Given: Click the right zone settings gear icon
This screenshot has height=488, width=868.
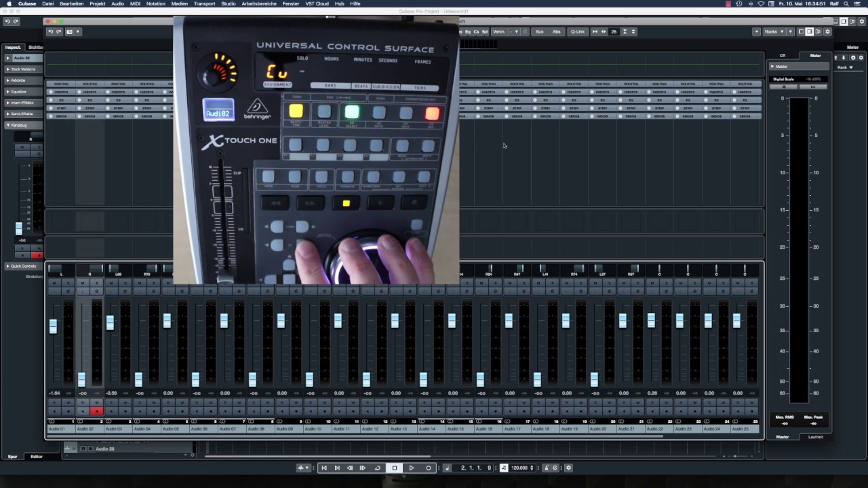Looking at the screenshot, I should click(861, 58).
